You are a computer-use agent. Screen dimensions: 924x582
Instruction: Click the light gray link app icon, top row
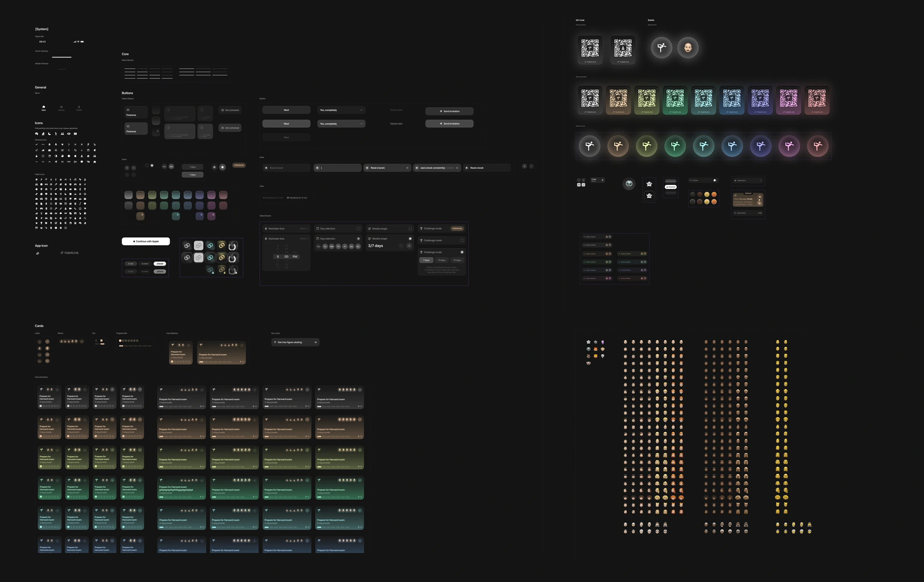(198, 245)
